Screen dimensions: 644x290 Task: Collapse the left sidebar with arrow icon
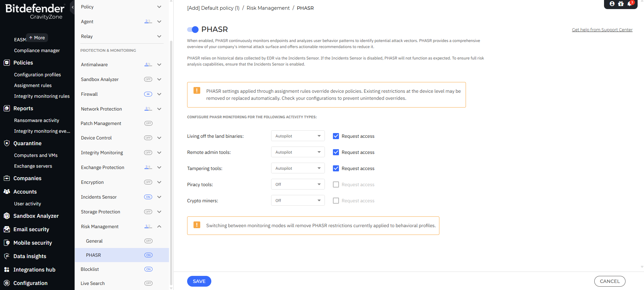click(73, 7)
